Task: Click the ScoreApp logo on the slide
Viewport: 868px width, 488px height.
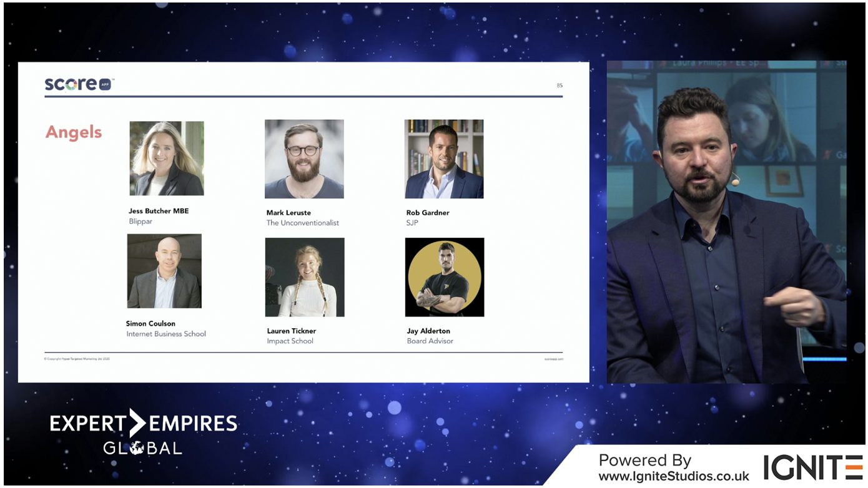Action: [79, 84]
